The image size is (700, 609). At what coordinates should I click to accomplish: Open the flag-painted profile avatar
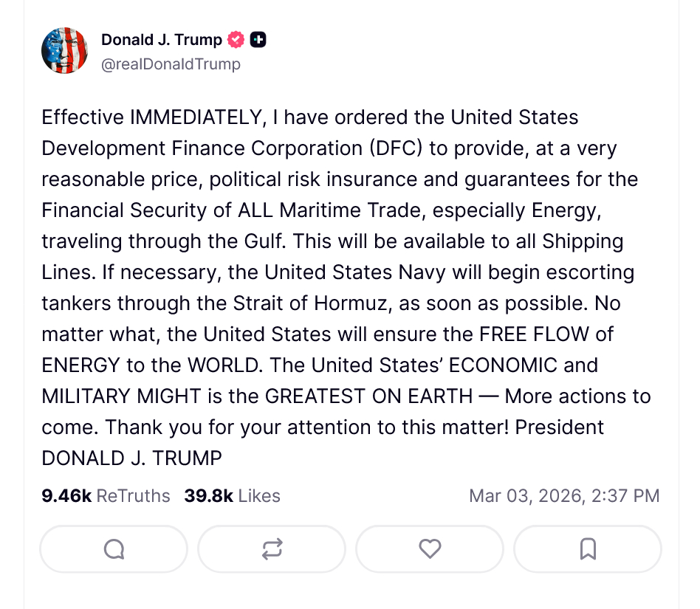point(64,51)
